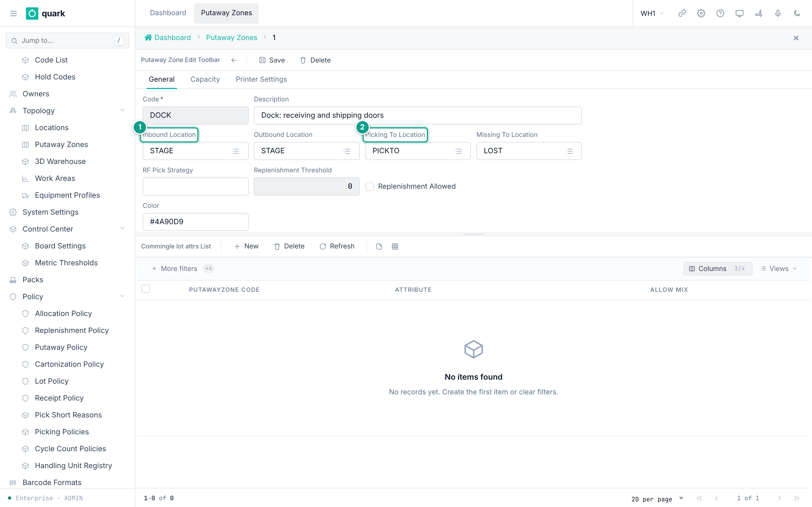Toggle the hamburger menu icon

pyautogui.click(x=14, y=14)
